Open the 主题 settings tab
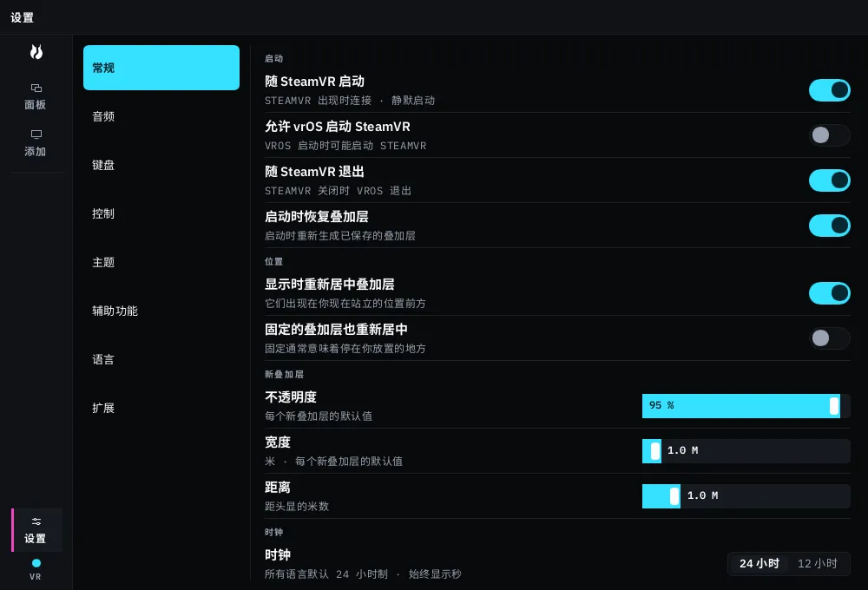The width and height of the screenshot is (868, 590). pyautogui.click(x=161, y=262)
